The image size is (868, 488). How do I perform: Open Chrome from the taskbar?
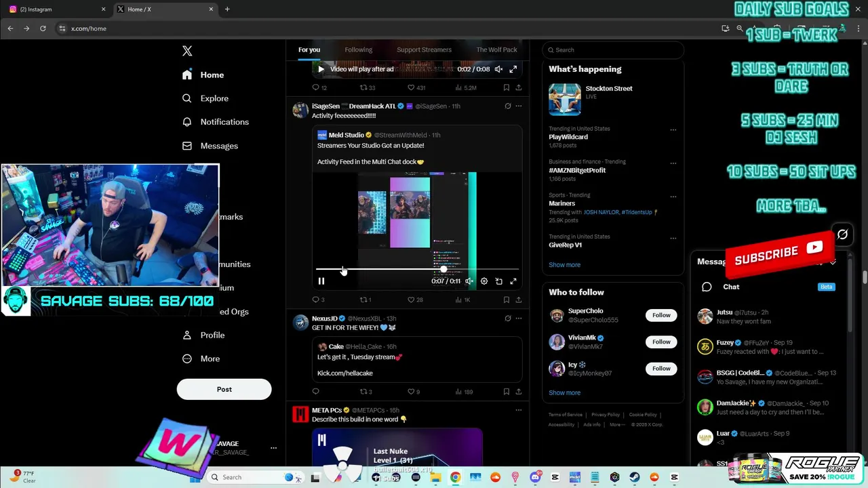click(455, 477)
